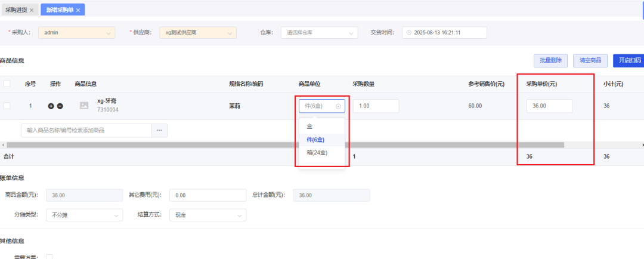Click the 批量删除 button

click(x=550, y=60)
